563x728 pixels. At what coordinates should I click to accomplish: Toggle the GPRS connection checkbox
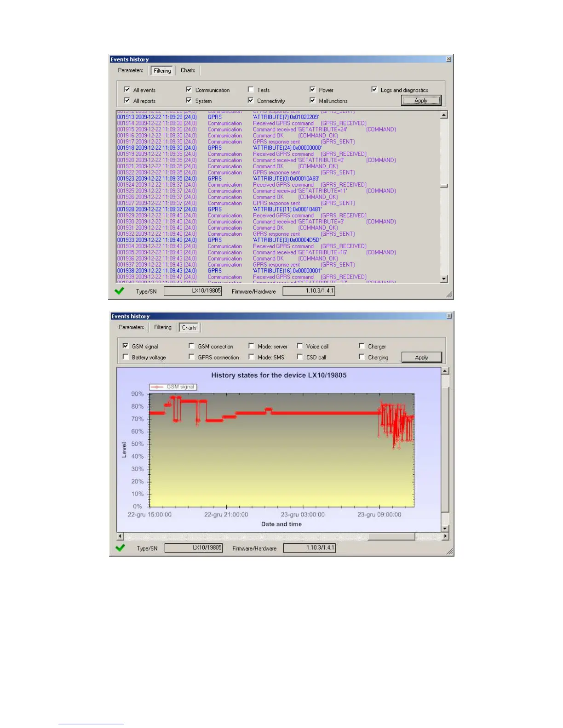coord(192,357)
